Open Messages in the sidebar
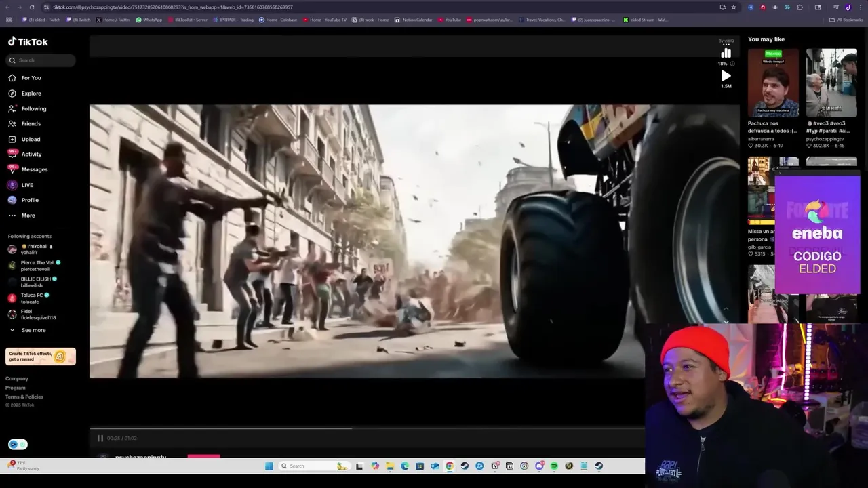Image resolution: width=868 pixels, height=488 pixels. click(28, 169)
